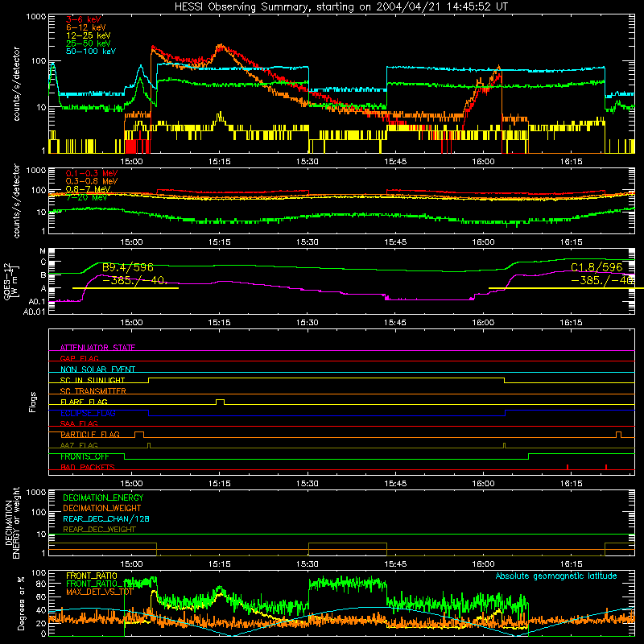
Task: Click the DECIMATION ENERGY or weight axis label
Action: point(13,522)
